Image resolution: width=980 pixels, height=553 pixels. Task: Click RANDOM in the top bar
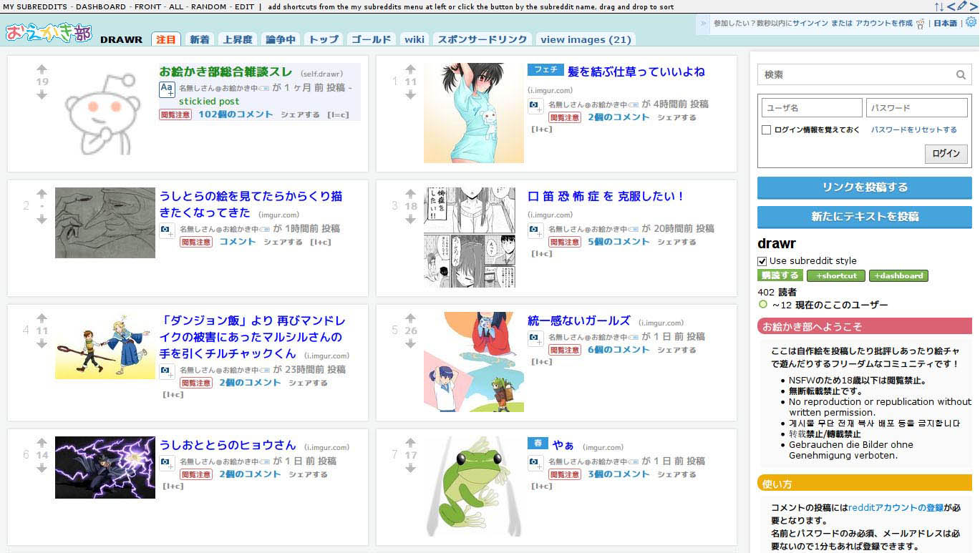coord(208,6)
